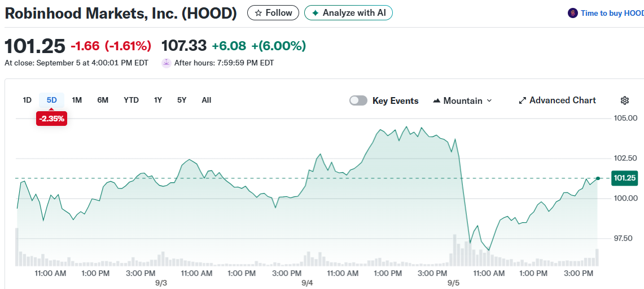The width and height of the screenshot is (644, 289).
Task: Select the 1D time range tab
Action: coord(27,100)
